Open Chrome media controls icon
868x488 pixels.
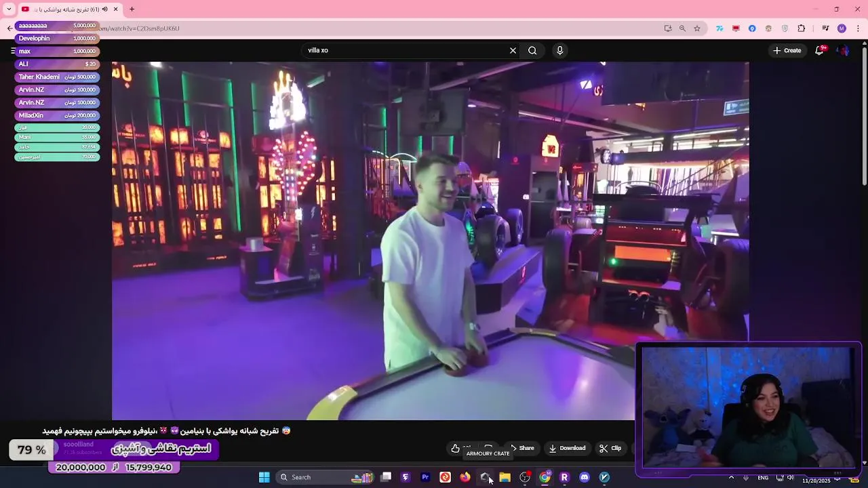[x=825, y=28]
